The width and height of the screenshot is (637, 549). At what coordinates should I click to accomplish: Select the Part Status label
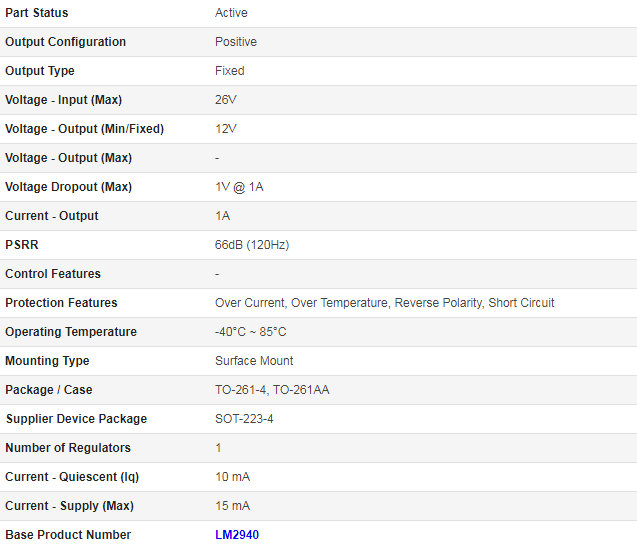37,13
